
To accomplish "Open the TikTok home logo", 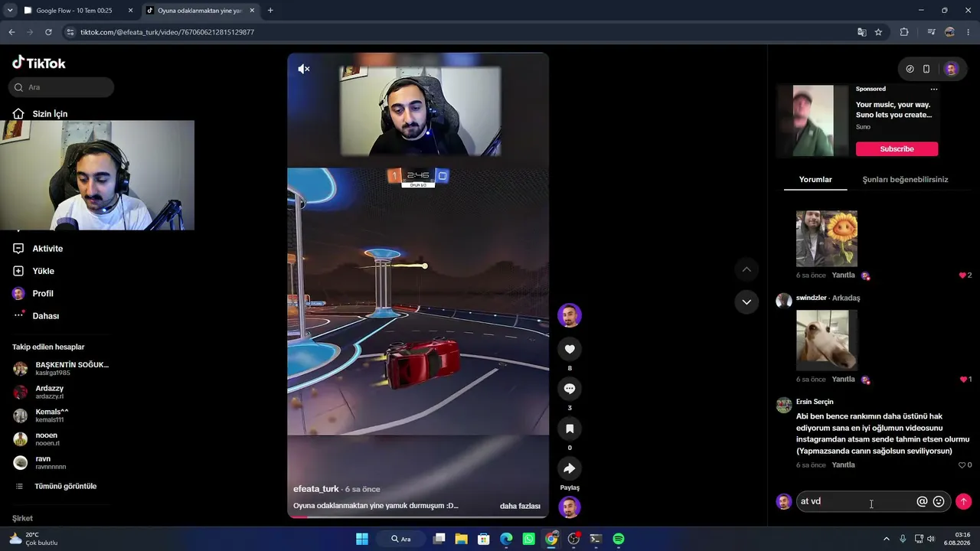I will coord(39,63).
